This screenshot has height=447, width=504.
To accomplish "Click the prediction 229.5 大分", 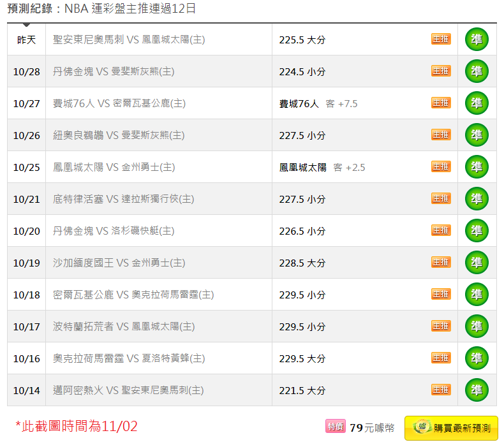I will (302, 358).
